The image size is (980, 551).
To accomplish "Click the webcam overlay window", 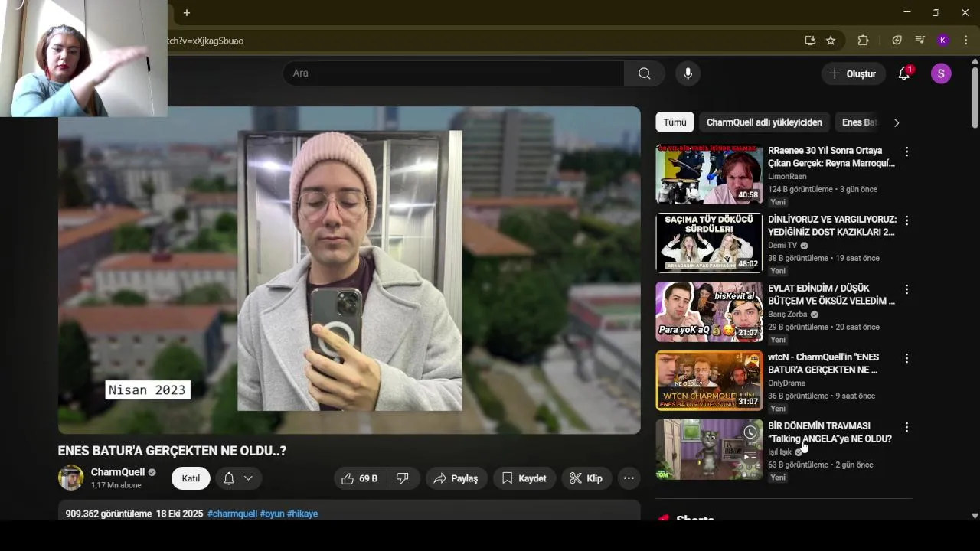I will click(83, 58).
